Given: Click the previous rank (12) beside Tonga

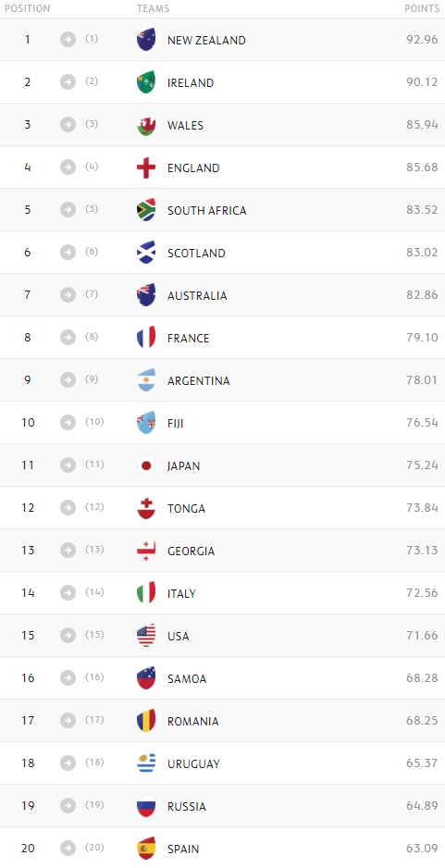Looking at the screenshot, I should pyautogui.click(x=94, y=506).
